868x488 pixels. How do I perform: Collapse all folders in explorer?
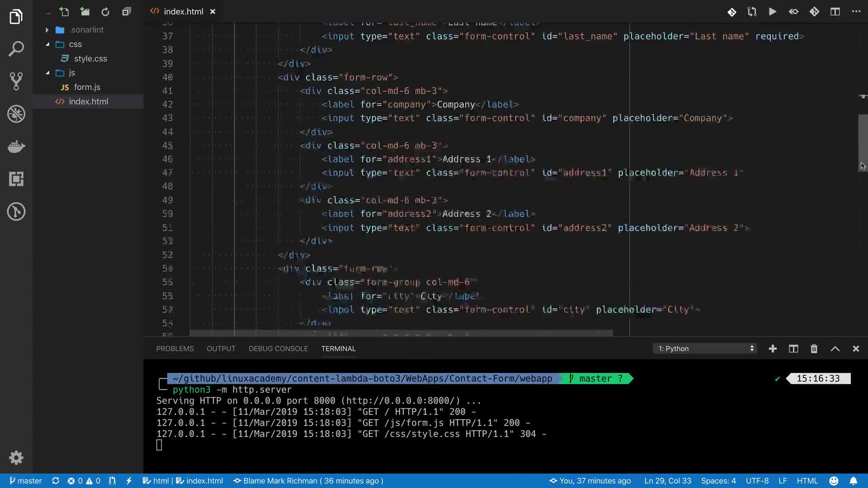pyautogui.click(x=127, y=12)
